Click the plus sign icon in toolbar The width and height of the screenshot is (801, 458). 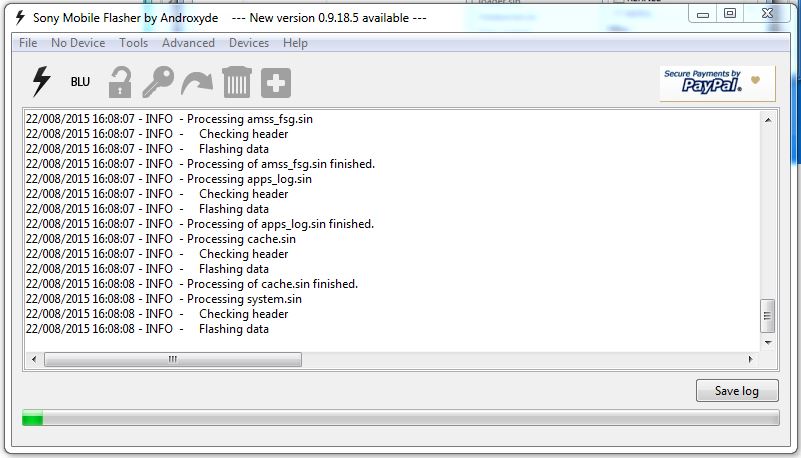[276, 83]
